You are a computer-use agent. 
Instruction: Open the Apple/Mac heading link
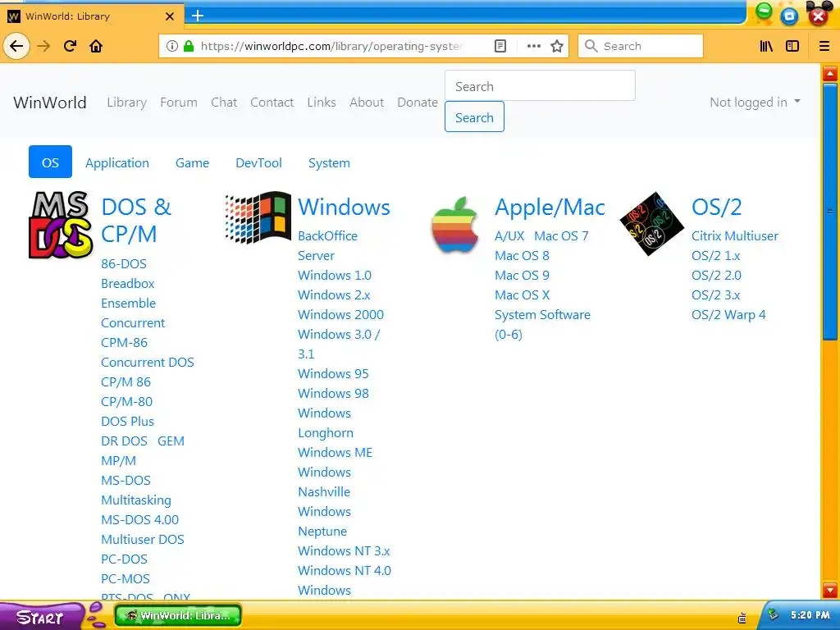coord(550,208)
